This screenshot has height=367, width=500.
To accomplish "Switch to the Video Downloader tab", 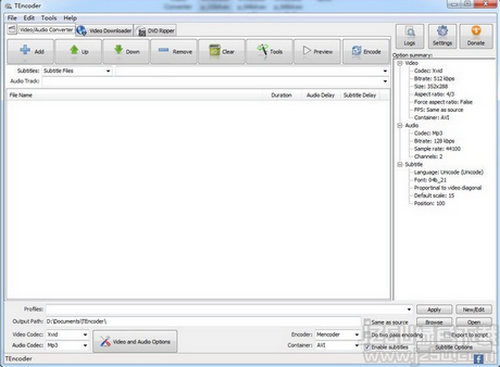I will pos(105,31).
